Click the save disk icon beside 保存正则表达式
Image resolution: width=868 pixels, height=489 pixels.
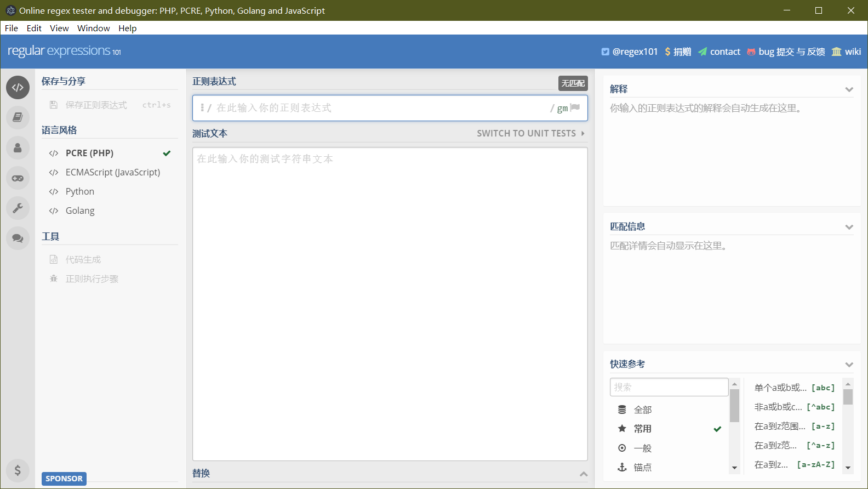tap(54, 105)
